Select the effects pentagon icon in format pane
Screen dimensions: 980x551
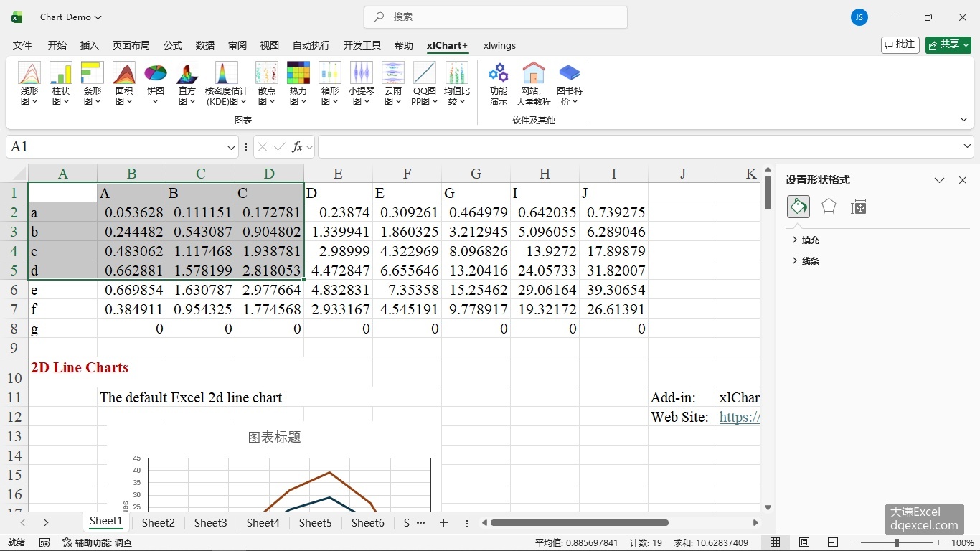tap(829, 207)
